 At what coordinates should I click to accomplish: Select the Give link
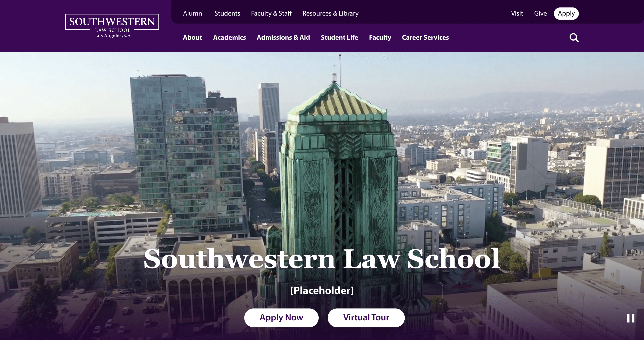(540, 13)
